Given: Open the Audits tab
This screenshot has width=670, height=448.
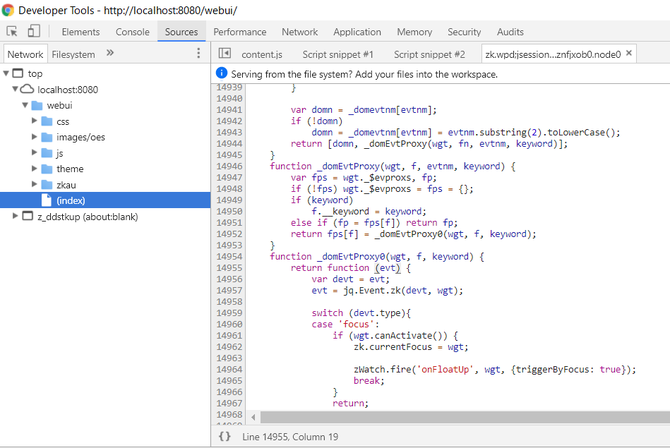Looking at the screenshot, I should 510,32.
